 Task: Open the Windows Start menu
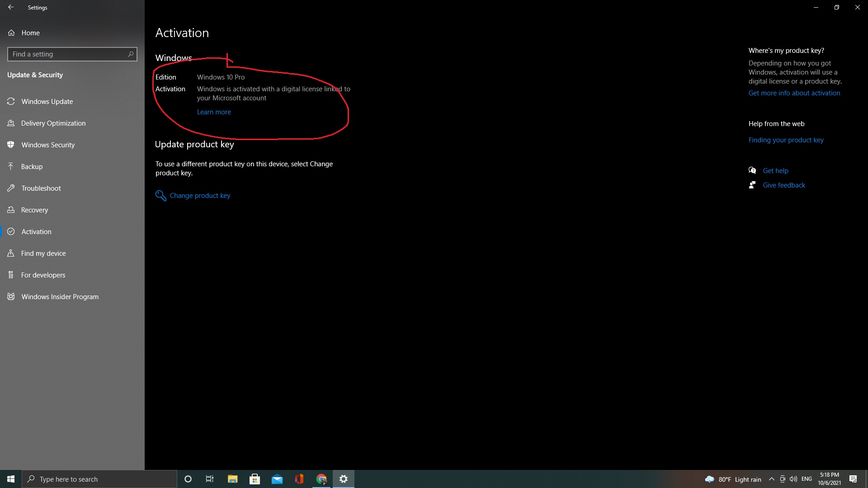click(x=11, y=479)
